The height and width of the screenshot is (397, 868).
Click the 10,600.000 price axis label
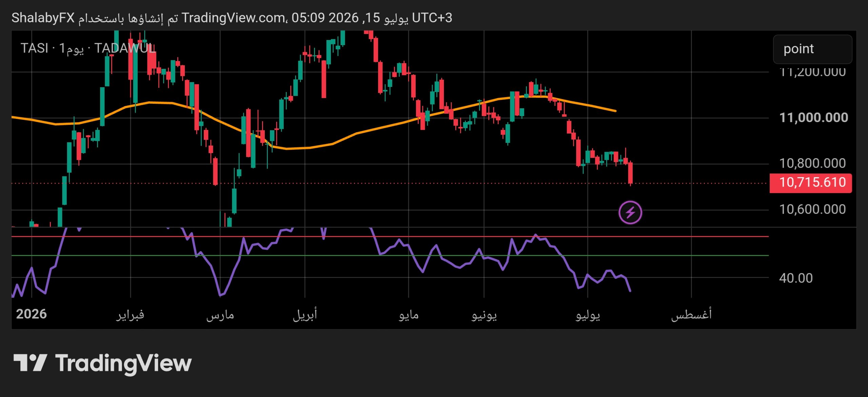pos(812,209)
